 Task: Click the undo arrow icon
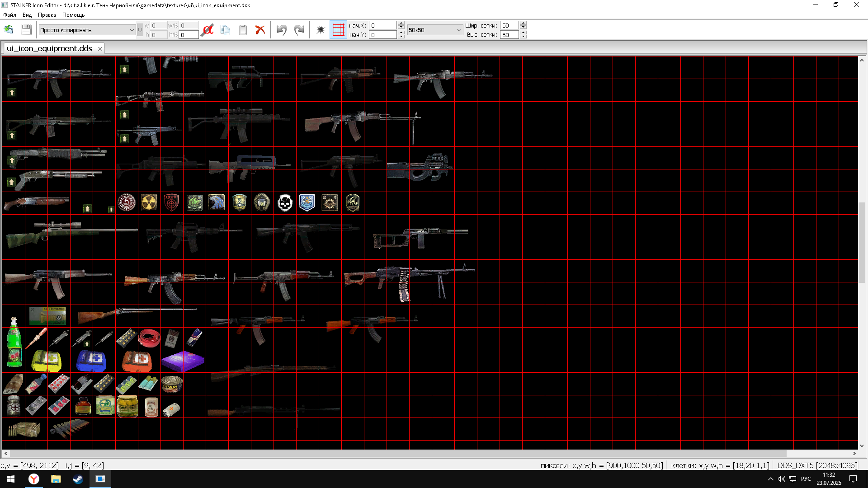pyautogui.click(x=282, y=30)
